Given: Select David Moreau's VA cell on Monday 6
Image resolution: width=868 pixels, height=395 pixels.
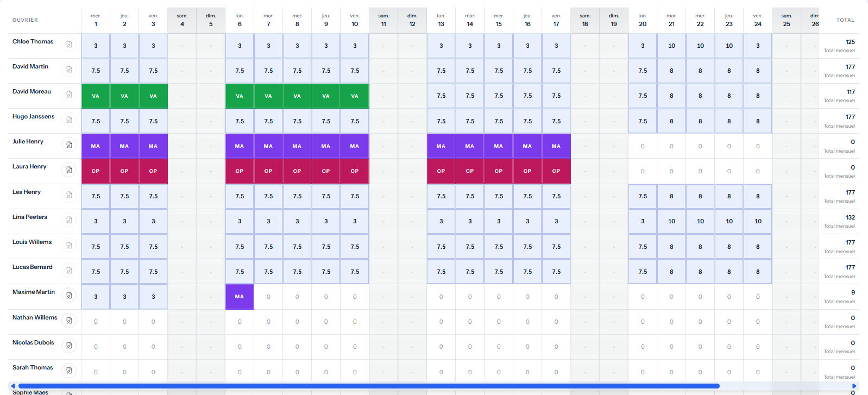Looking at the screenshot, I should pyautogui.click(x=240, y=96).
